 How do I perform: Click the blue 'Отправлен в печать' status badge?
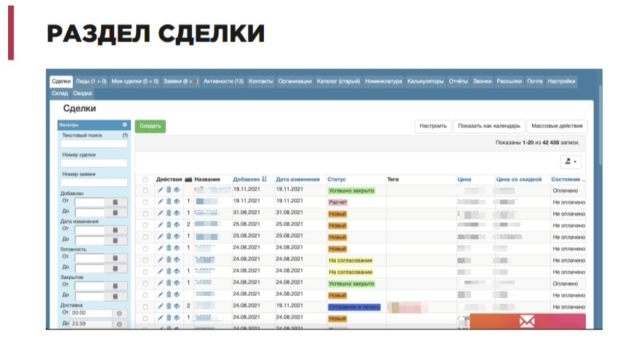click(x=355, y=307)
